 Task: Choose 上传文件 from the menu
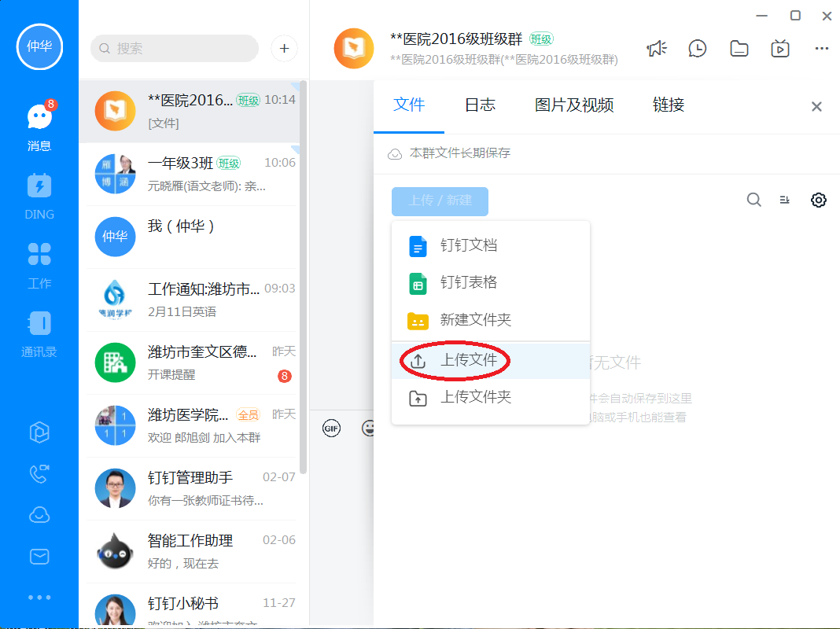click(x=491, y=361)
